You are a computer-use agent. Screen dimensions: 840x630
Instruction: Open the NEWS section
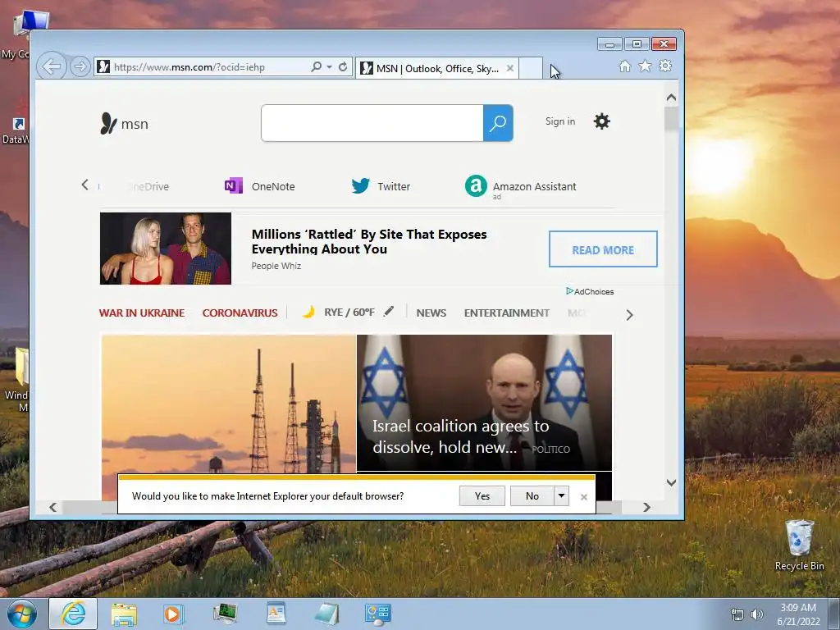[x=431, y=313]
